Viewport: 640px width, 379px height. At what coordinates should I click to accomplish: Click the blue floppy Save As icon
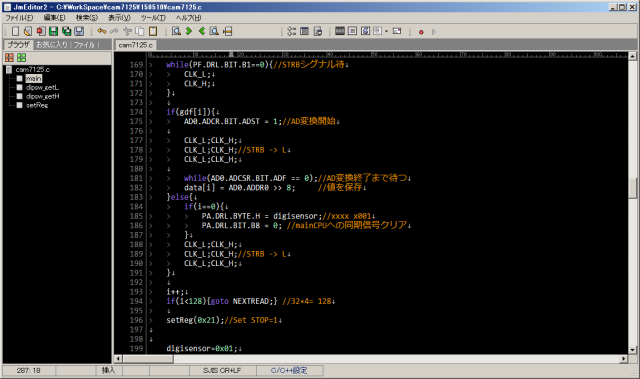click(79, 31)
